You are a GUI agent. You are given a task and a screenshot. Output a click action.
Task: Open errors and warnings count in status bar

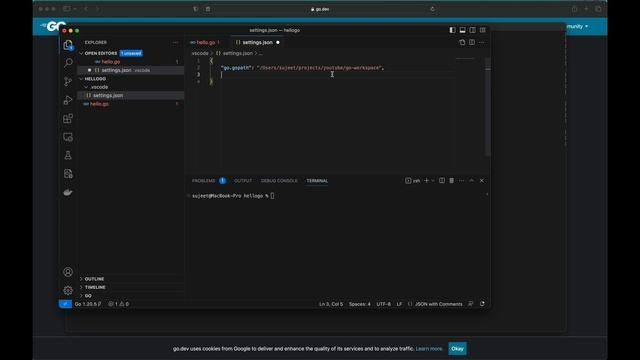click(x=118, y=304)
